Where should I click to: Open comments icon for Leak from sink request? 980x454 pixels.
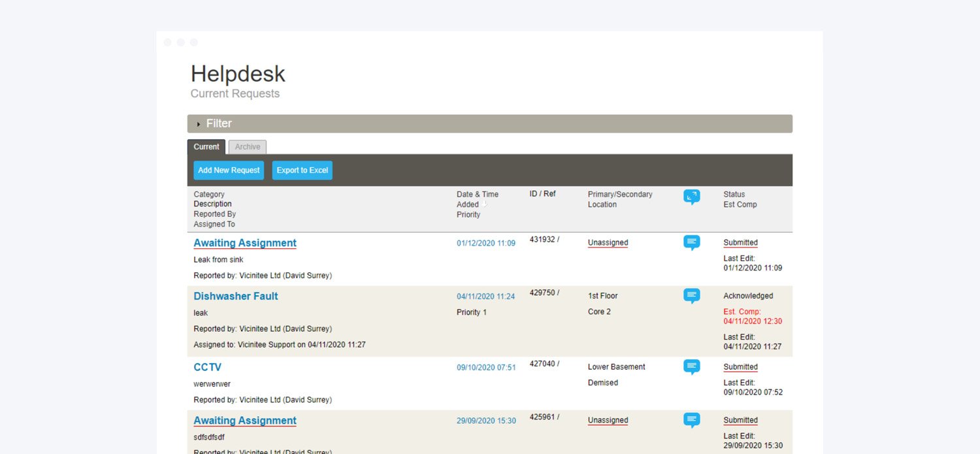tap(691, 242)
